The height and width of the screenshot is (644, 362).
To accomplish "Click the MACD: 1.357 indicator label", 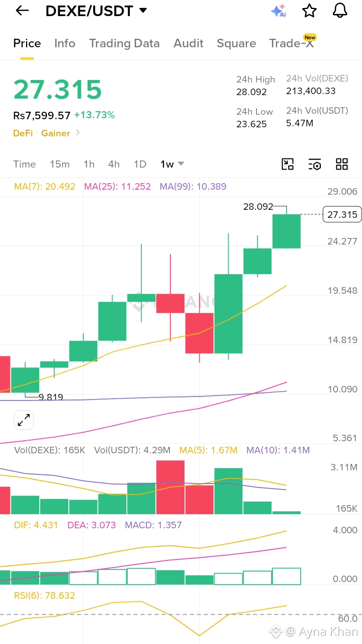I will click(153, 525).
